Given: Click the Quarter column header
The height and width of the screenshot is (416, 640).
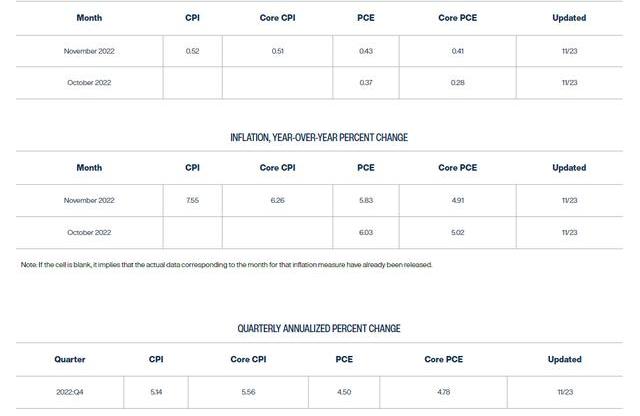Looking at the screenshot, I should click(x=70, y=359).
